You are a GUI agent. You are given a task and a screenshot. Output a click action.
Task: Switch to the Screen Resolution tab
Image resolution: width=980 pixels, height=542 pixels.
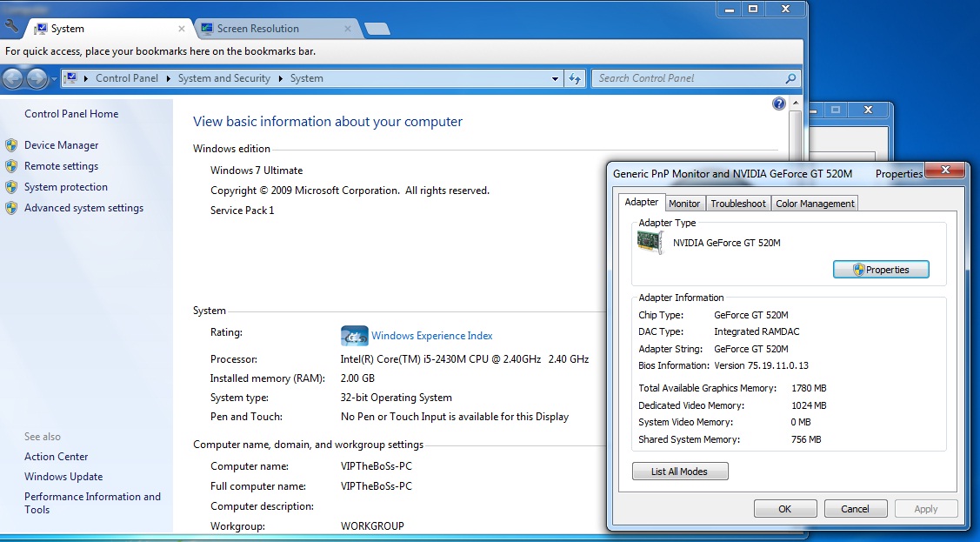tap(277, 29)
